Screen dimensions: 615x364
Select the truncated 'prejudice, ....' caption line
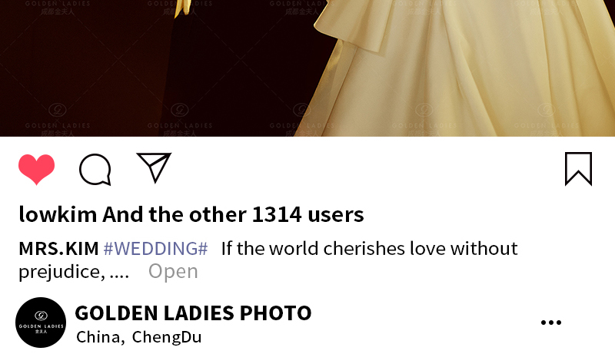tap(74, 272)
